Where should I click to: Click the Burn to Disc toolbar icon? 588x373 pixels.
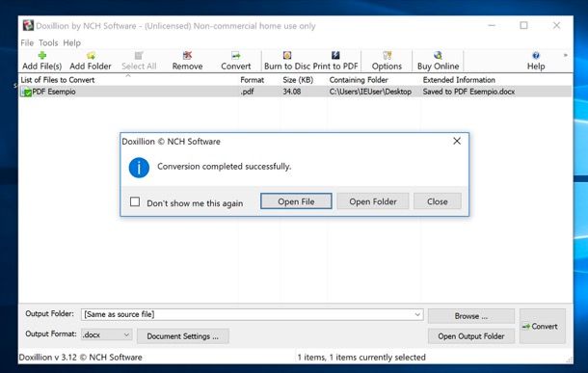point(287,56)
